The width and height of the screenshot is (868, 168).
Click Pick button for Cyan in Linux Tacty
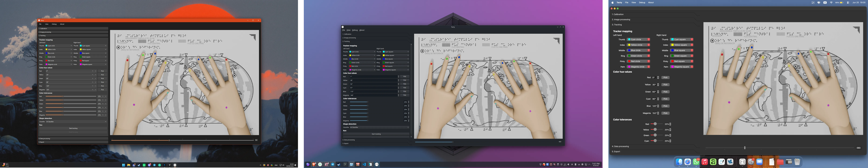tap(405, 88)
